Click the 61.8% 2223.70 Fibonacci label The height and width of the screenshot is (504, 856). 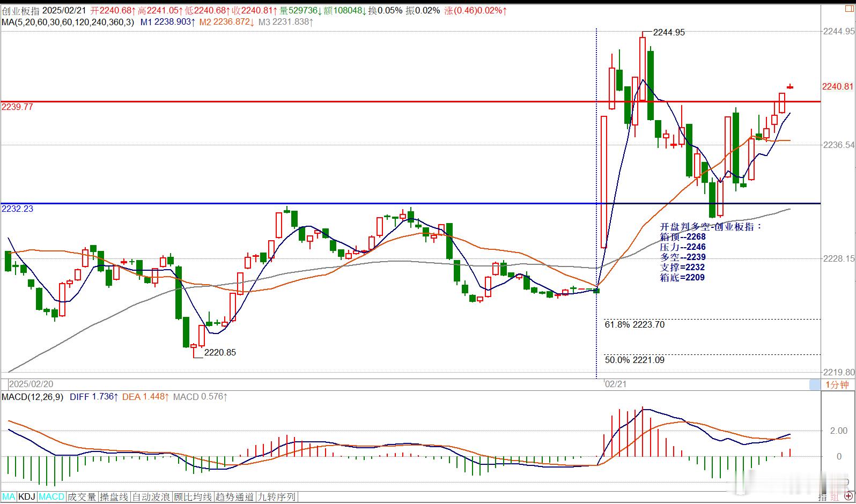tap(634, 324)
